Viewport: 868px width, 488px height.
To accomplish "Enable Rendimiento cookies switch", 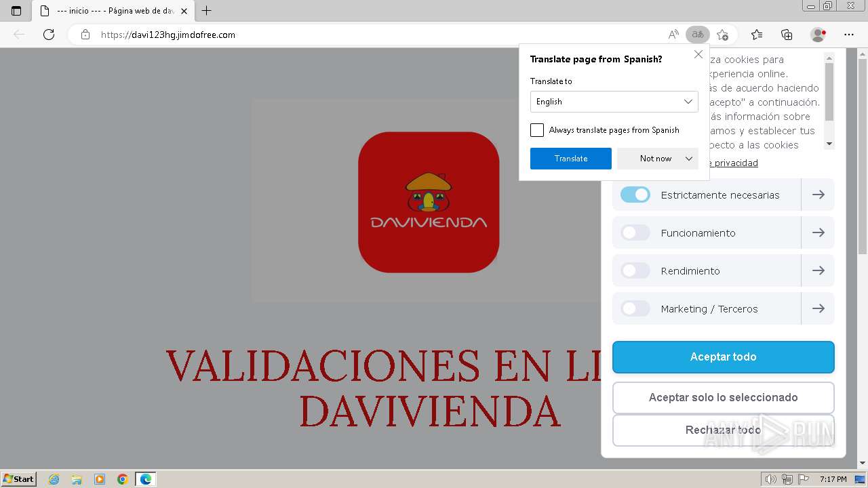I will click(635, 271).
